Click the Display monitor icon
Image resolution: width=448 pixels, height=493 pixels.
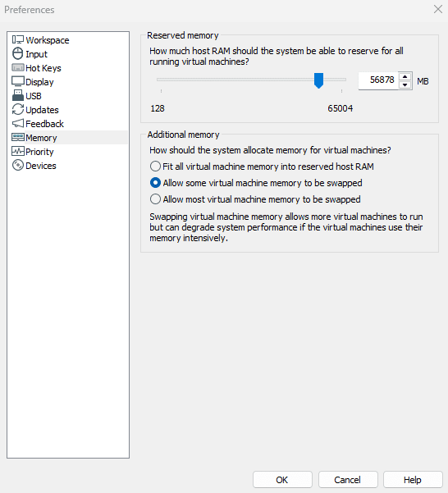pyautogui.click(x=18, y=81)
